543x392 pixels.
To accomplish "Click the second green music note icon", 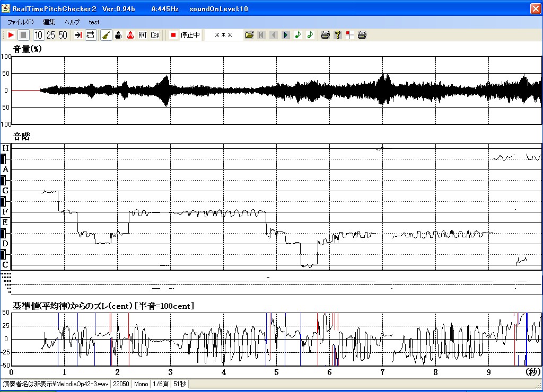I will click(310, 35).
